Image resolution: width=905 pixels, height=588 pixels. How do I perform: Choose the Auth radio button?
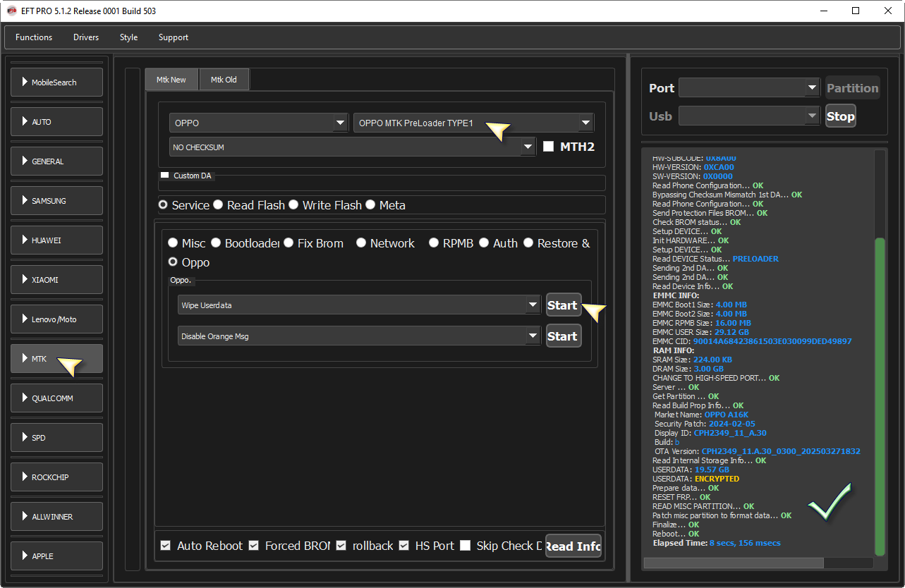point(484,243)
